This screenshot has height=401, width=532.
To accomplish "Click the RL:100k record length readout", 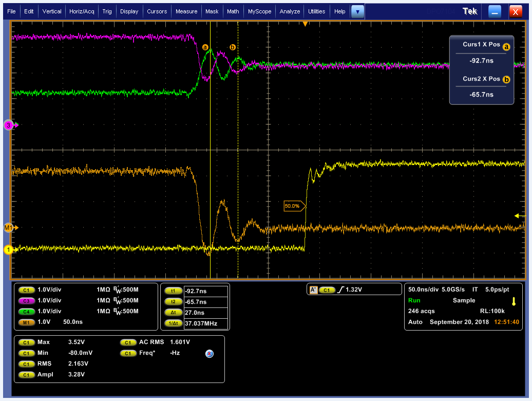I will click(x=492, y=312).
